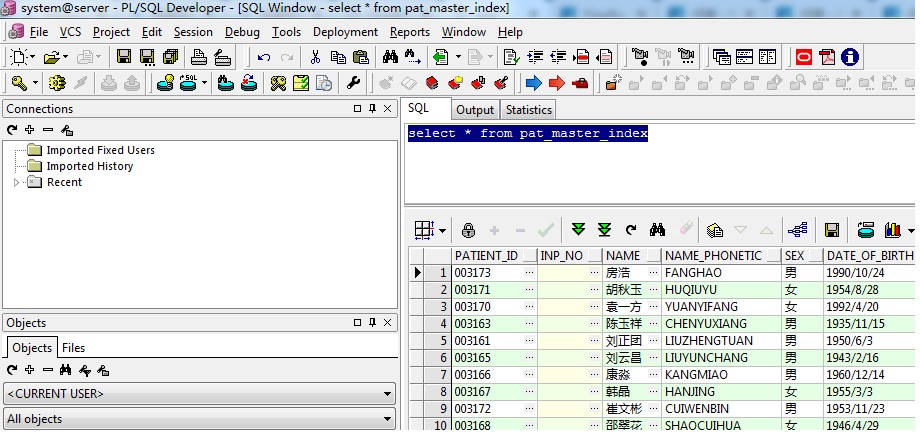This screenshot has height=443, width=920.
Task: Click the Refresh icon in result grid toolbar
Action: (x=631, y=230)
